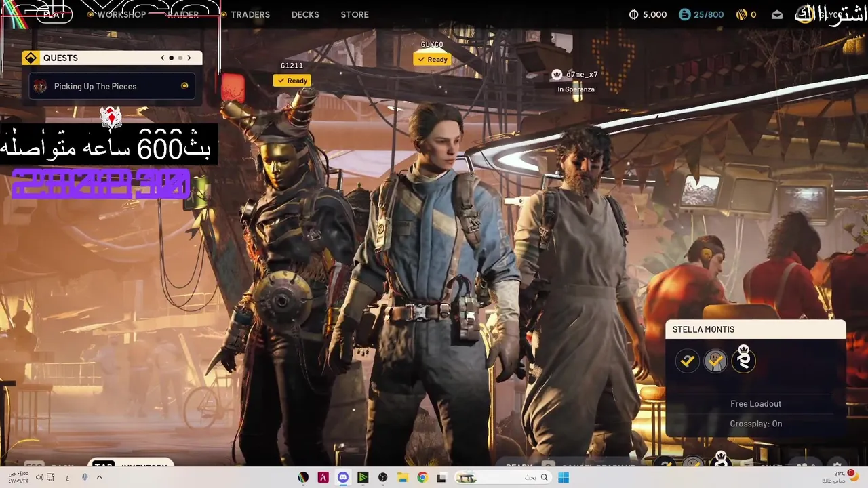Image resolution: width=868 pixels, height=488 pixels.
Task: Open the DECKS tab
Action: point(305,14)
